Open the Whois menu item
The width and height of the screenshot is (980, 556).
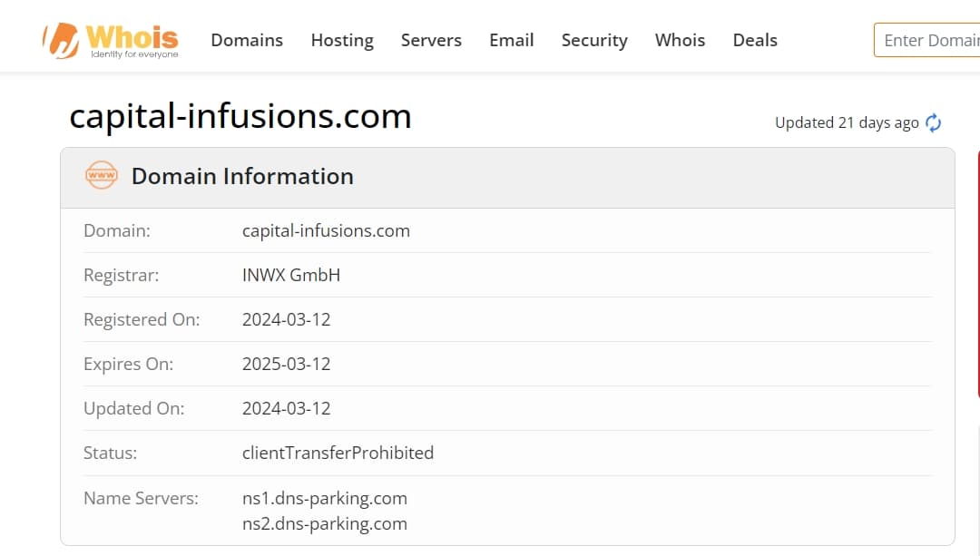point(680,40)
